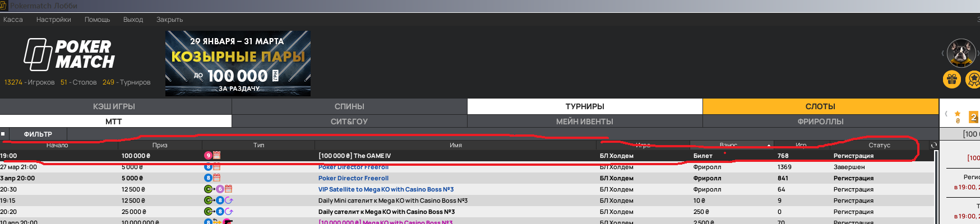Switch to the СИТ&ГОУ sub-tab
Viewport: 980px width, 224px height.
point(349,122)
